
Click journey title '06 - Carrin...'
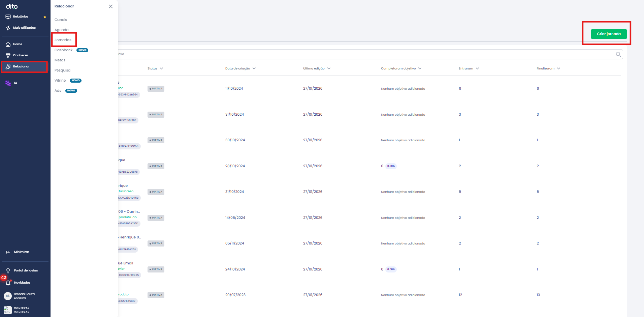click(x=129, y=212)
